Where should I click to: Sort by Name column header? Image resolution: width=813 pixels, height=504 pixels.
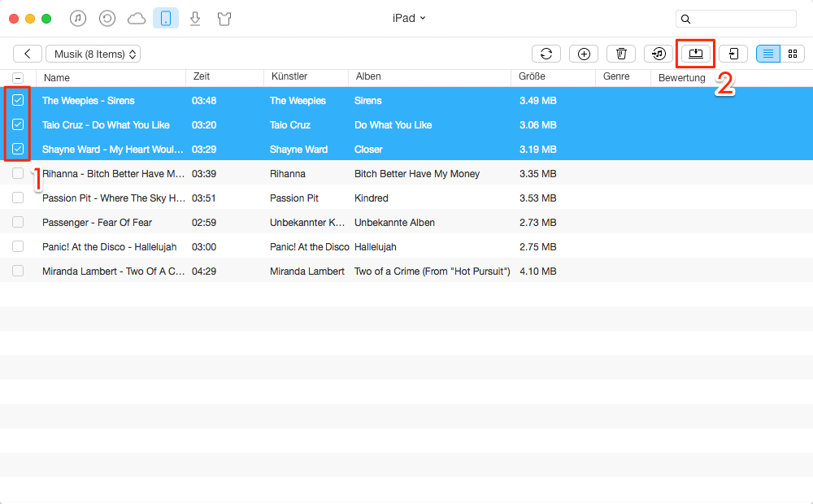click(x=111, y=78)
